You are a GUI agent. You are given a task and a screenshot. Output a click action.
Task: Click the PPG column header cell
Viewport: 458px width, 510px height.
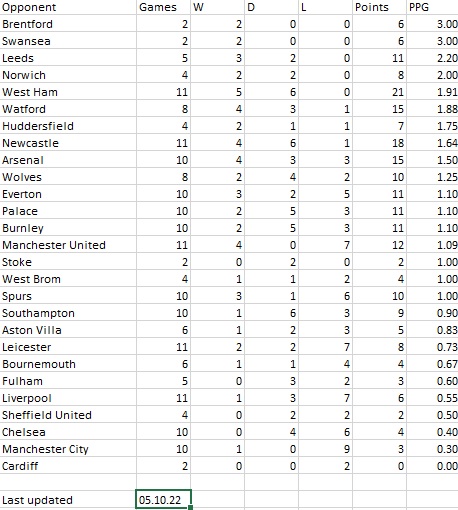(432, 7)
